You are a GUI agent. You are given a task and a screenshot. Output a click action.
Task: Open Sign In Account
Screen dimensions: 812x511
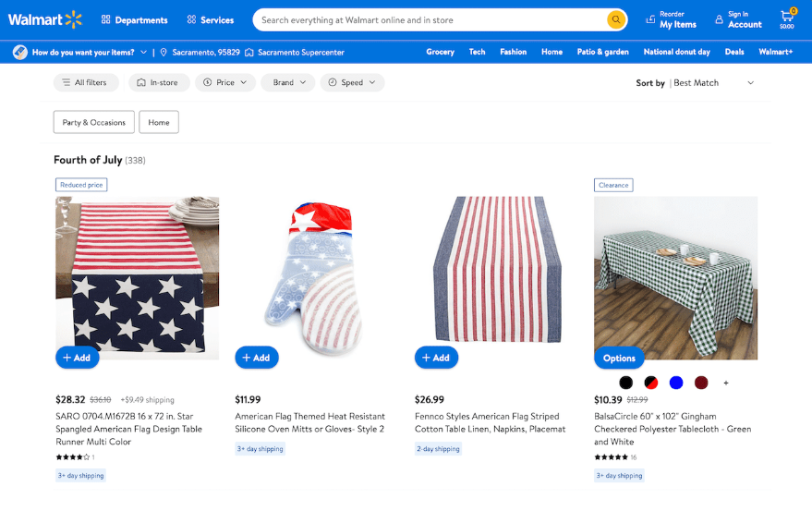(738, 19)
